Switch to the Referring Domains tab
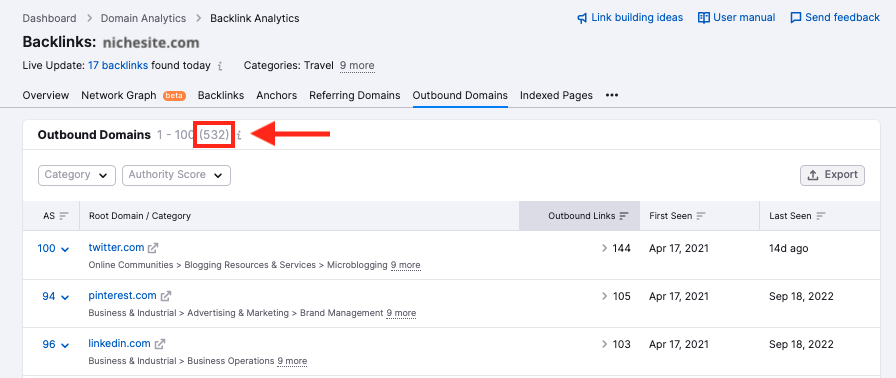 pos(354,95)
